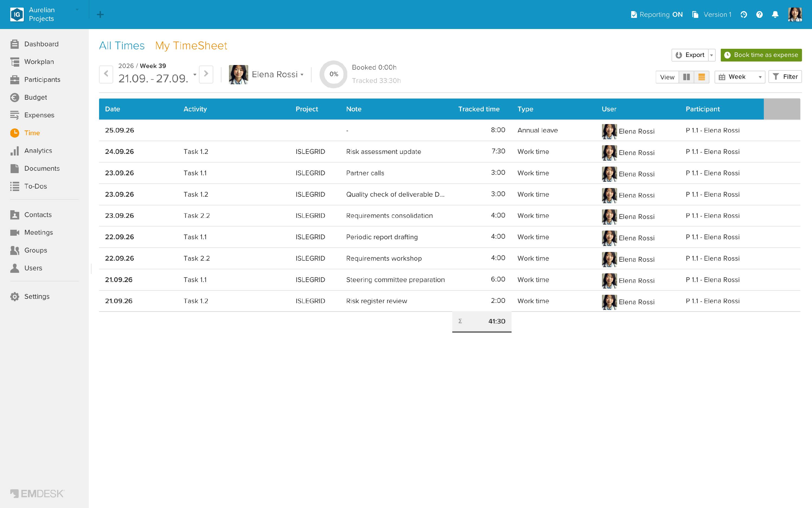Click the profile avatar in top bar
812x508 pixels.
tap(795, 14)
